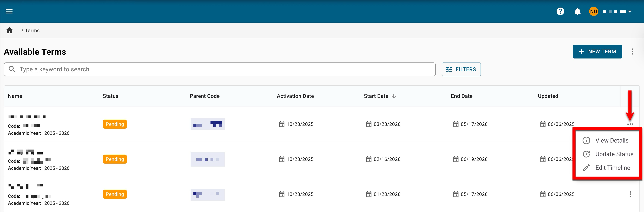Open the FILTERS panel
This screenshot has width=644, height=212.
tap(461, 69)
